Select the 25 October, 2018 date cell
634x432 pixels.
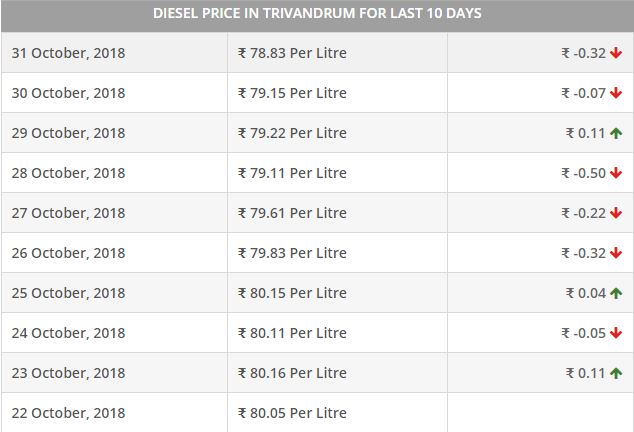click(x=68, y=293)
